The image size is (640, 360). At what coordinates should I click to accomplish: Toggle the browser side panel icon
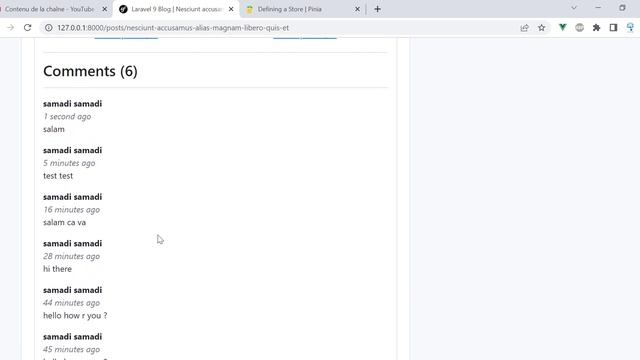point(613,27)
